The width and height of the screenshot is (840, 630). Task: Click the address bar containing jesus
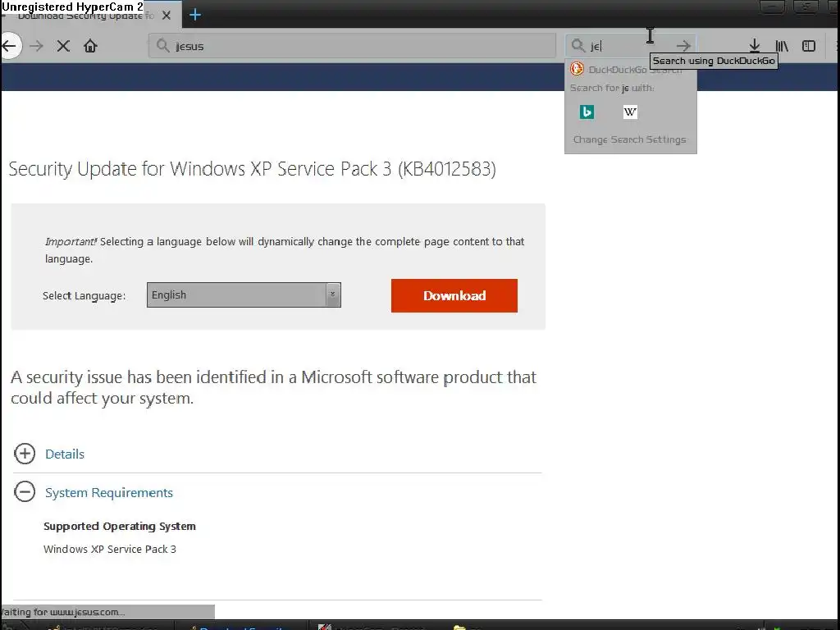pos(352,46)
